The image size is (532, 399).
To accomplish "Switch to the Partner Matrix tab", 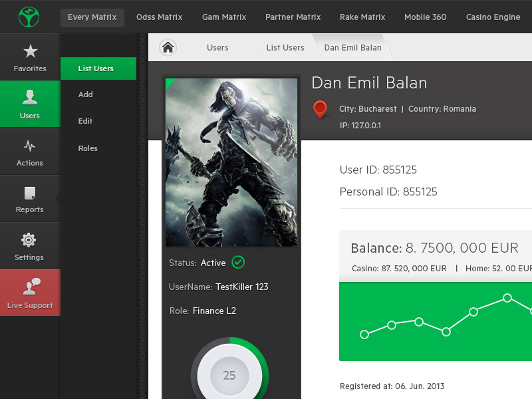I will click(293, 17).
